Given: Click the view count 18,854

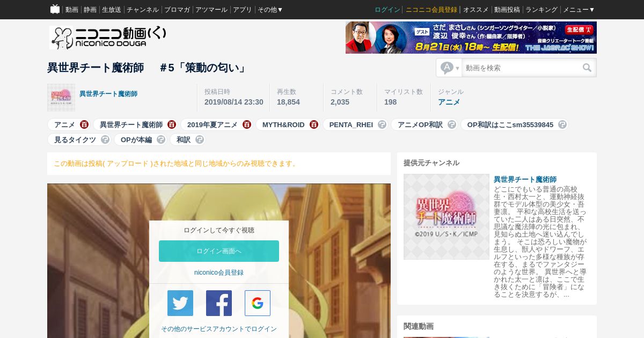Looking at the screenshot, I should [x=288, y=102].
